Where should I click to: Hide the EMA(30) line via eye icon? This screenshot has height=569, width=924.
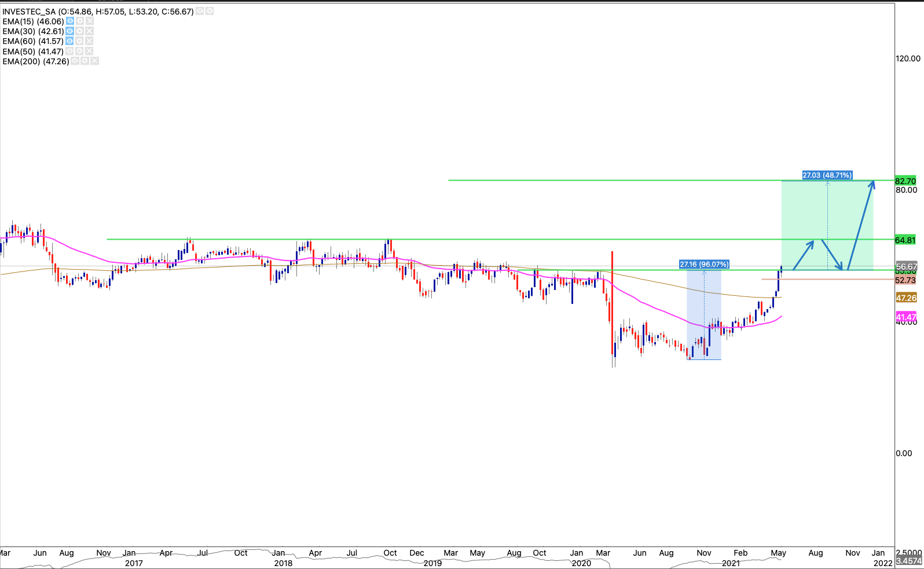point(70,31)
